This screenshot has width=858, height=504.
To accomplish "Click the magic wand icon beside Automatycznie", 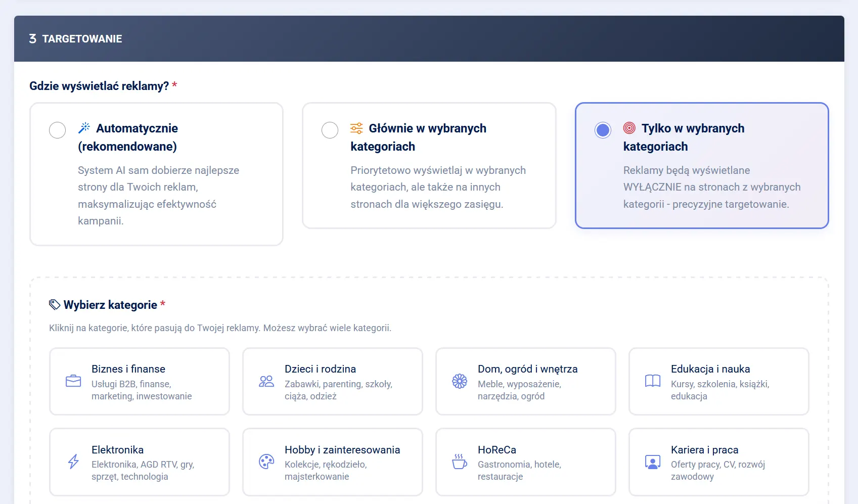I will coord(84,128).
